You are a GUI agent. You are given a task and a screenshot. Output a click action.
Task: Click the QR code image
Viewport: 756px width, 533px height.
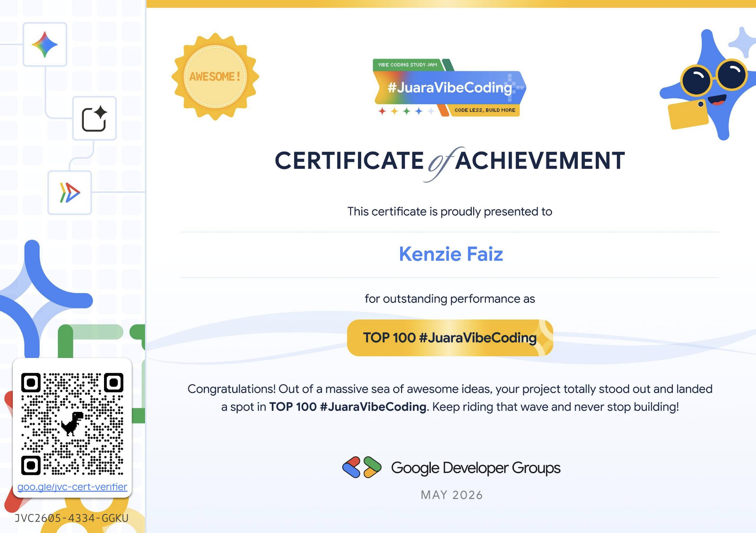pos(72,424)
